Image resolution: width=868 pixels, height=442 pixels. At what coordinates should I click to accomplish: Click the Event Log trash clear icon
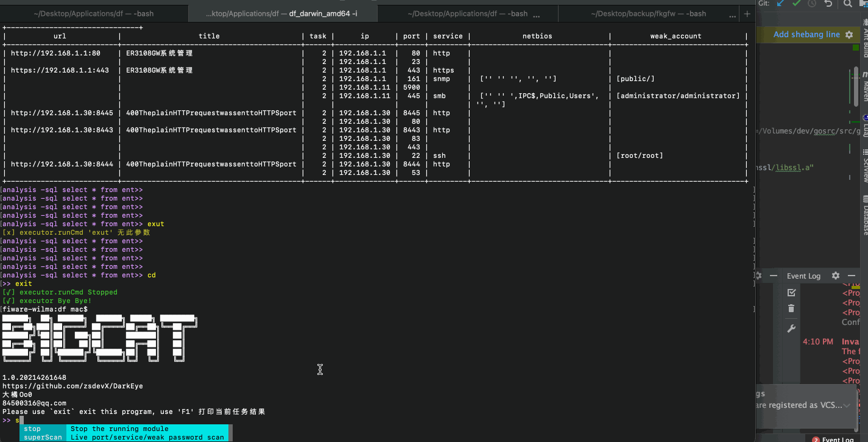click(791, 308)
